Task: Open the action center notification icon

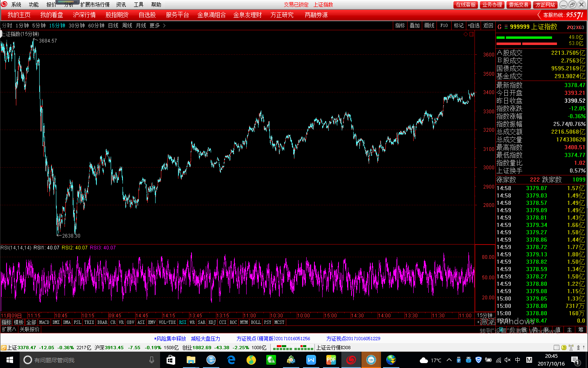Action: 575,360
